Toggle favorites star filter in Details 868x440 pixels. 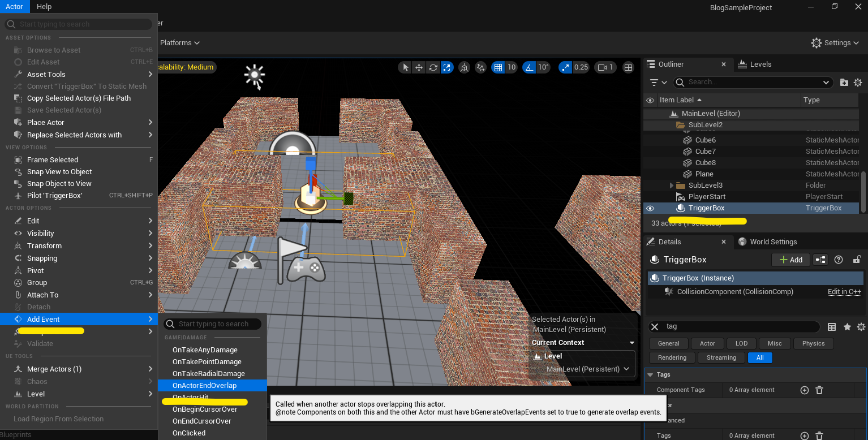pyautogui.click(x=847, y=327)
